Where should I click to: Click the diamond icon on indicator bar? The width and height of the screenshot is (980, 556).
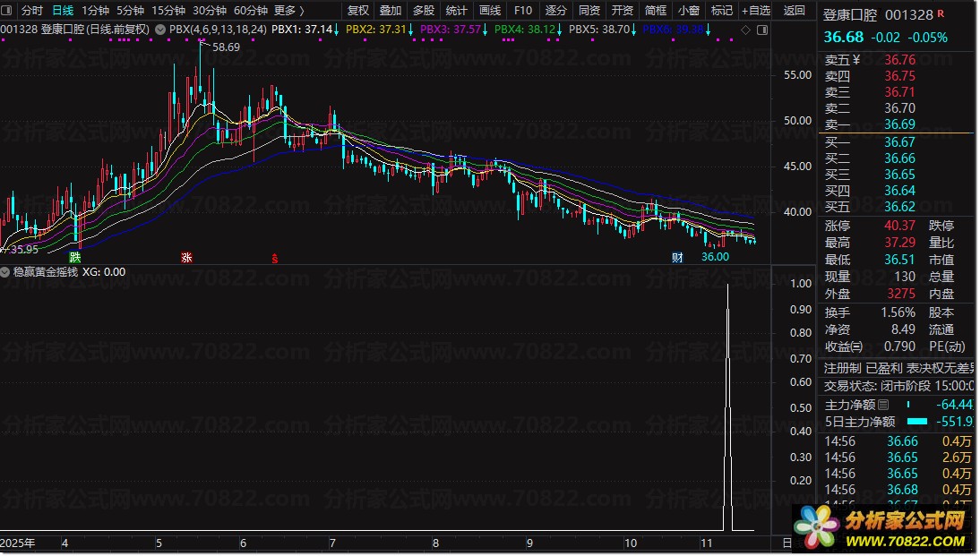(745, 30)
